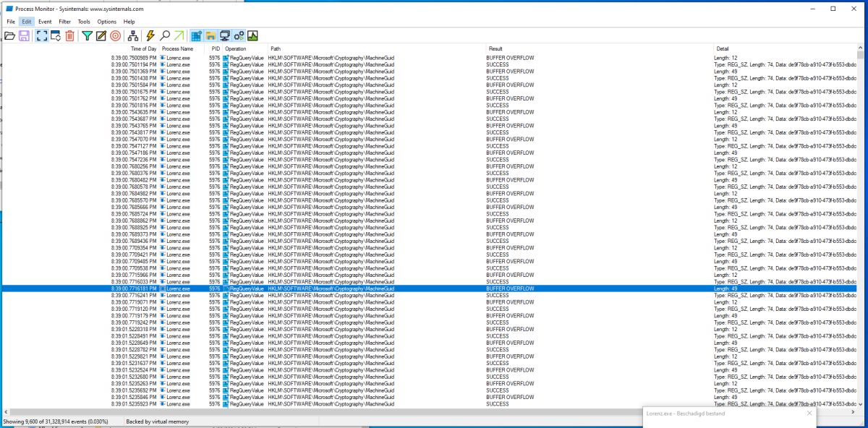Viewport: 868px width, 428px height.
Task: Select the row timed 8:39:00.7543635
Action: (x=429, y=112)
